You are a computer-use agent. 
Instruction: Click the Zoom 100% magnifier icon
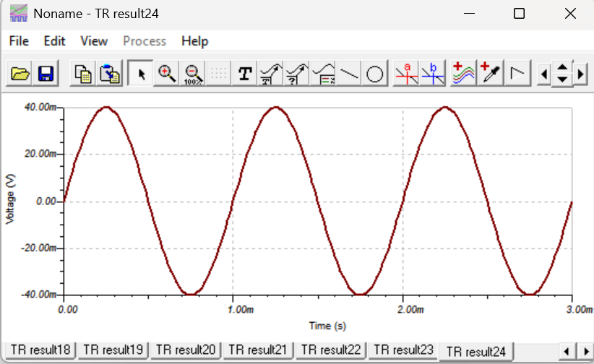(x=192, y=73)
